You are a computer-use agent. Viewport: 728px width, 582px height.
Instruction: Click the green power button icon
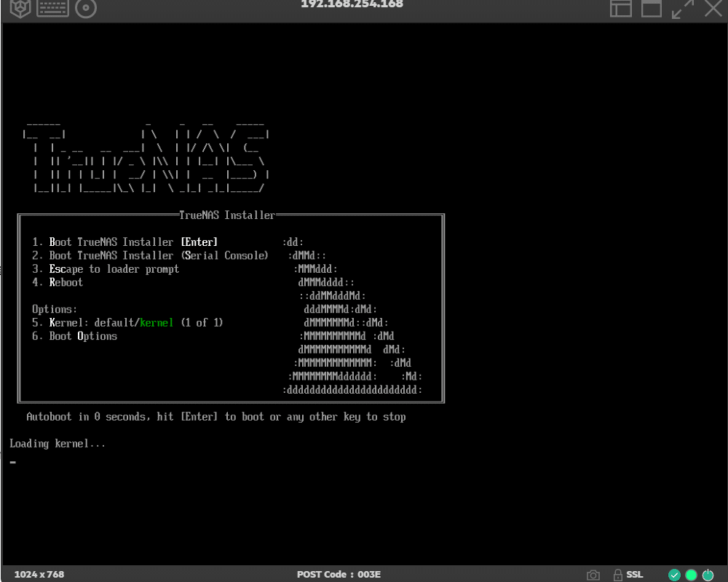tap(708, 575)
